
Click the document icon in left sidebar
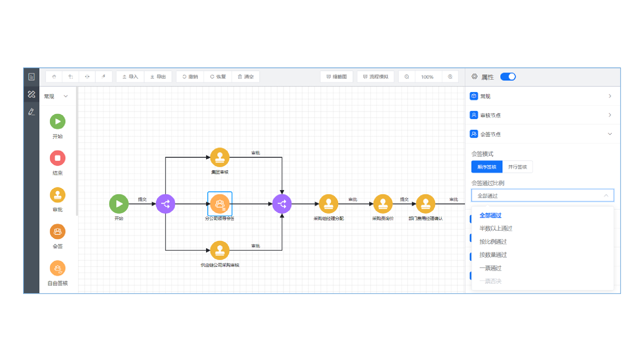tap(32, 77)
